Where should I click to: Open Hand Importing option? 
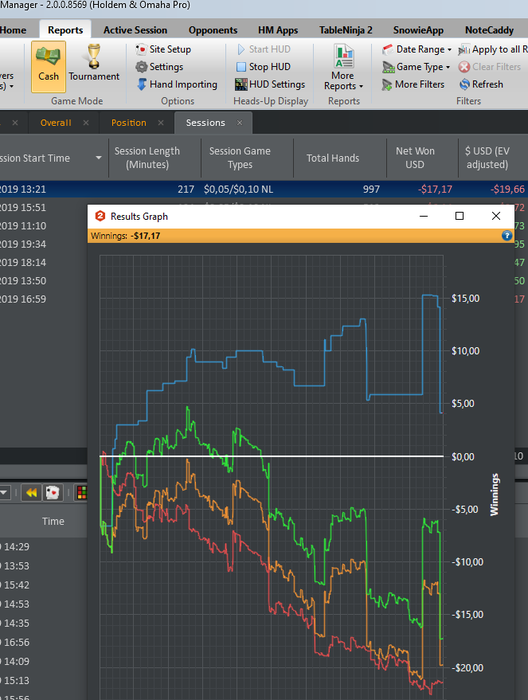click(177, 84)
